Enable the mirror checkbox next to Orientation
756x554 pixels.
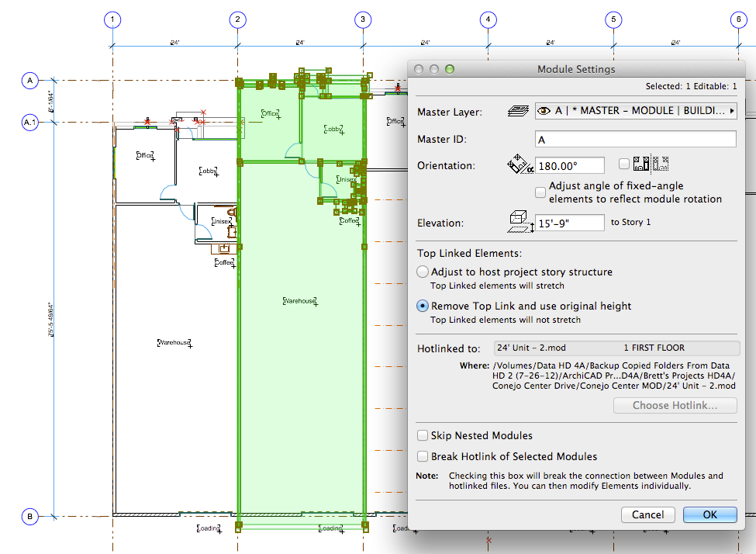click(623, 163)
